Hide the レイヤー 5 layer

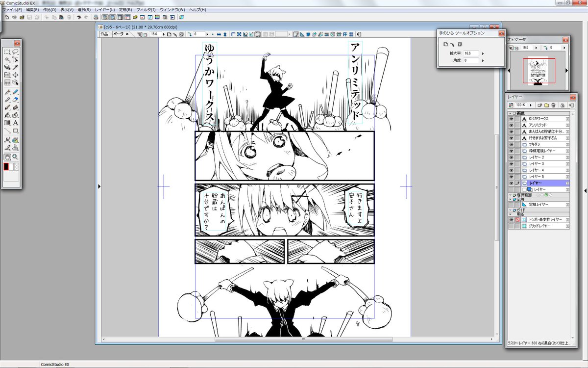point(511,176)
